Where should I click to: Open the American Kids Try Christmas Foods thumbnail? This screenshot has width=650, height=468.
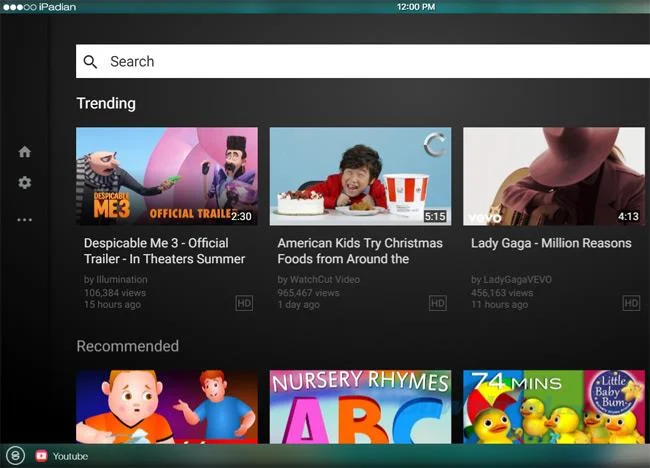360,176
